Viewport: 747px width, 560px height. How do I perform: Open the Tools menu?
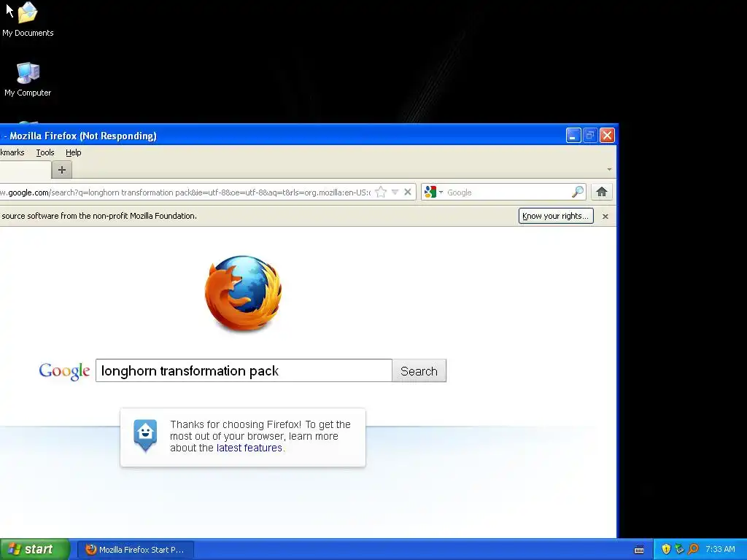tap(45, 152)
